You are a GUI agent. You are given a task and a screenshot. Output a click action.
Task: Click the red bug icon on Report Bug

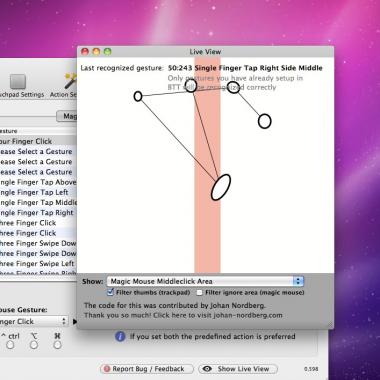[107, 369]
